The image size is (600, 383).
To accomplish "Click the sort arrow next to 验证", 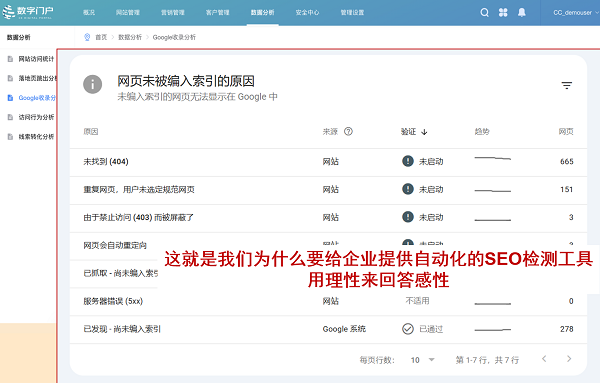I will click(424, 132).
